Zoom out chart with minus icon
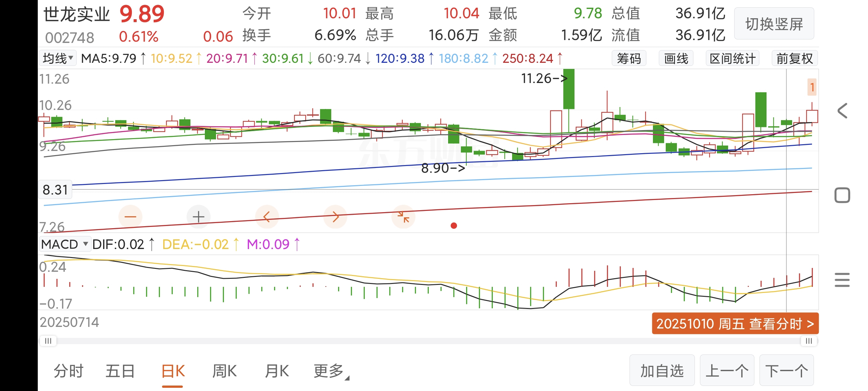This screenshot has width=868, height=391. tap(130, 217)
